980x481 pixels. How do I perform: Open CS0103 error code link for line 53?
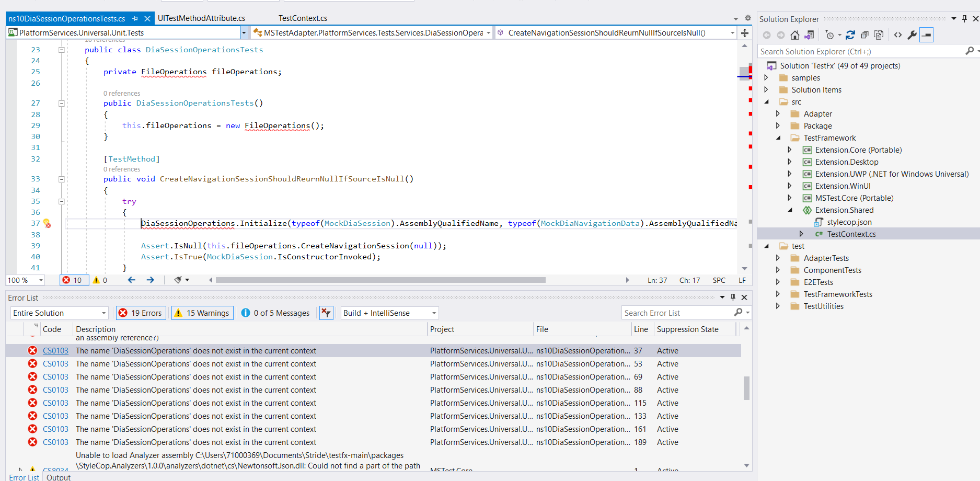tap(55, 364)
